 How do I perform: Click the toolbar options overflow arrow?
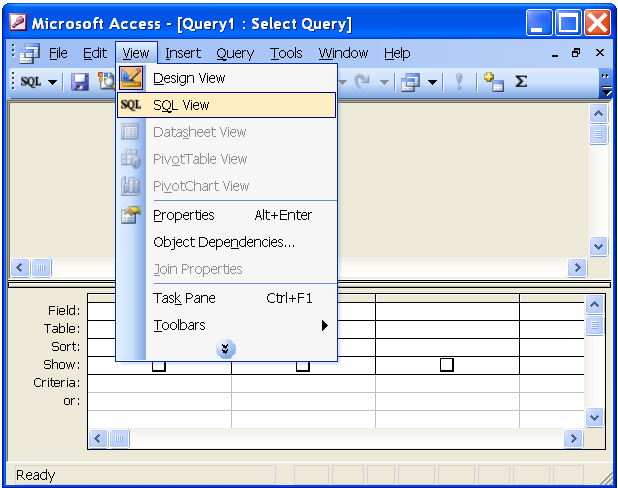point(606,84)
